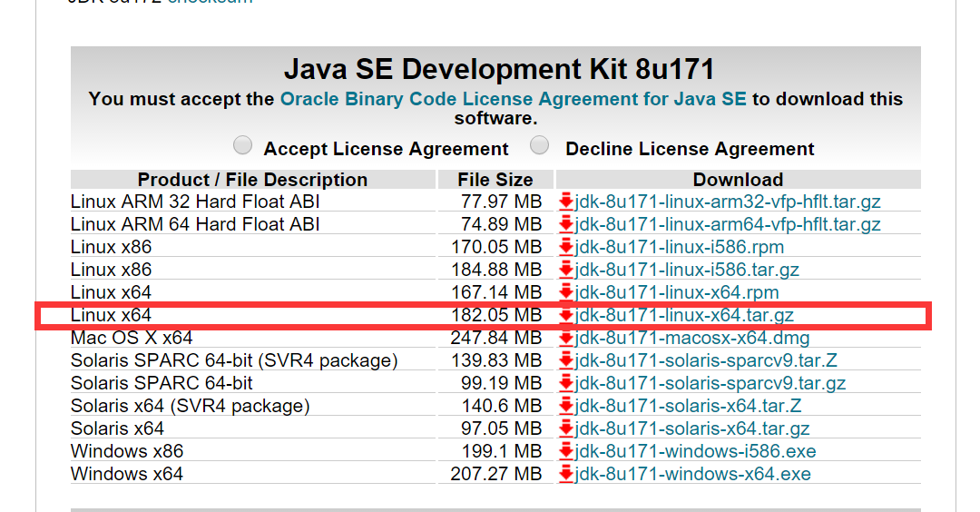Click red download arrow for linux-x64.tar.gz
This screenshot has height=512, width=980.
tap(566, 314)
